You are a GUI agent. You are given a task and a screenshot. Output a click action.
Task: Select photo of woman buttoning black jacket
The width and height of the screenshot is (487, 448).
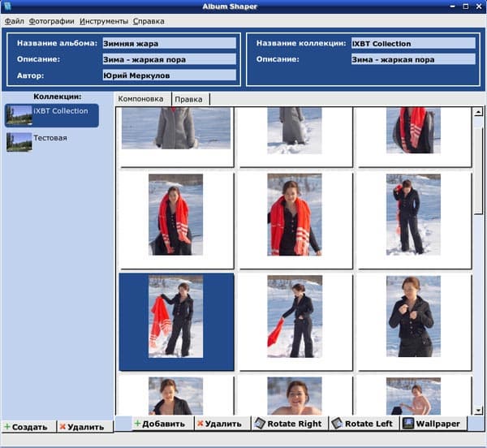(413, 316)
